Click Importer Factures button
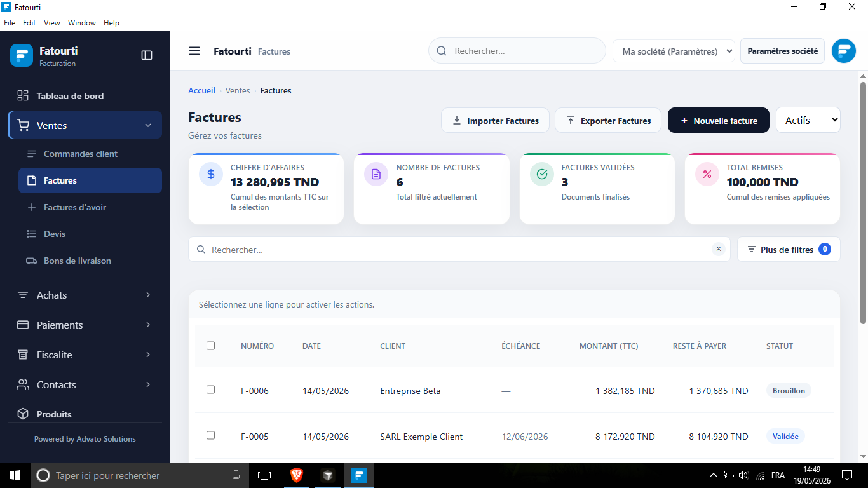The height and width of the screenshot is (488, 868). click(x=495, y=120)
